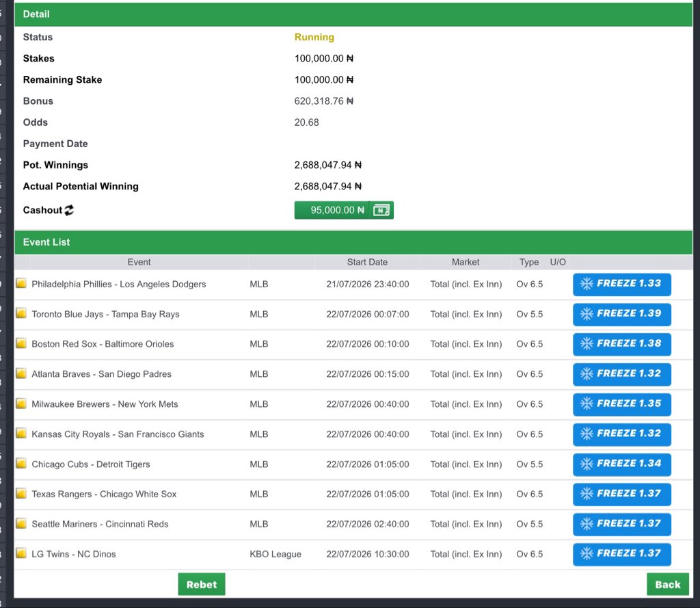Click Texas Rangers - Chicago White Sox event
Viewport: 700px width, 608px height.
point(104,494)
